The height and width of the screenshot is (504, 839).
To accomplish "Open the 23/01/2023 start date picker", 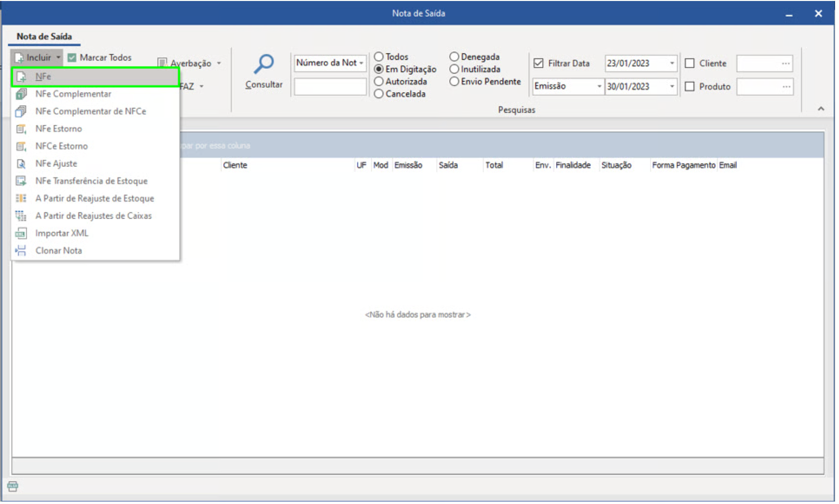I will tap(672, 64).
